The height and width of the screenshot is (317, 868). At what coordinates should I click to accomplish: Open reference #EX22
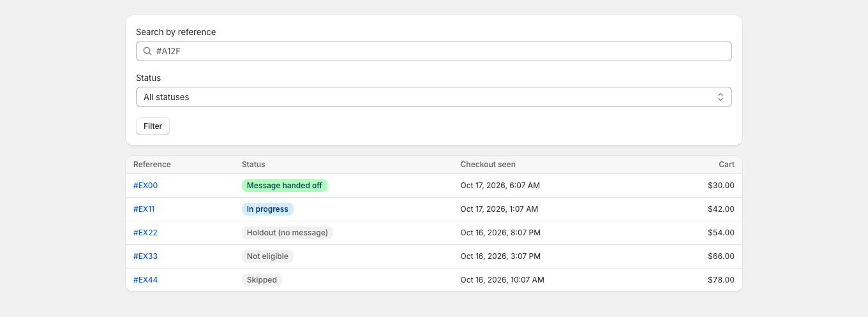tap(146, 233)
